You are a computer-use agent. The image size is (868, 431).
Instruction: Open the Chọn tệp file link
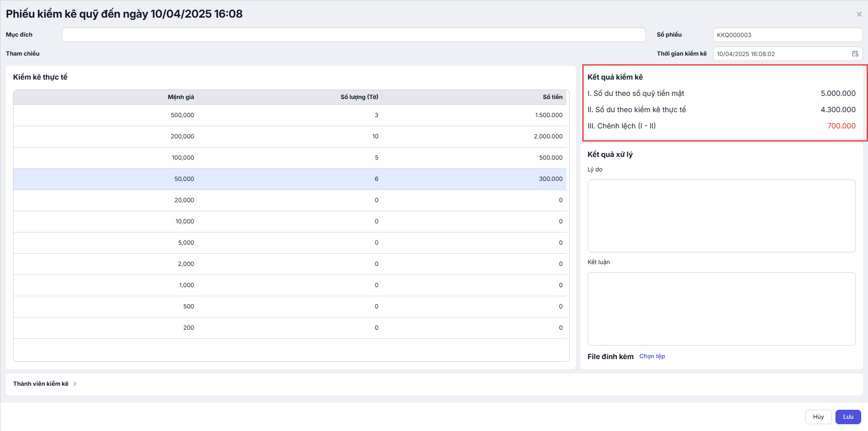tap(652, 356)
